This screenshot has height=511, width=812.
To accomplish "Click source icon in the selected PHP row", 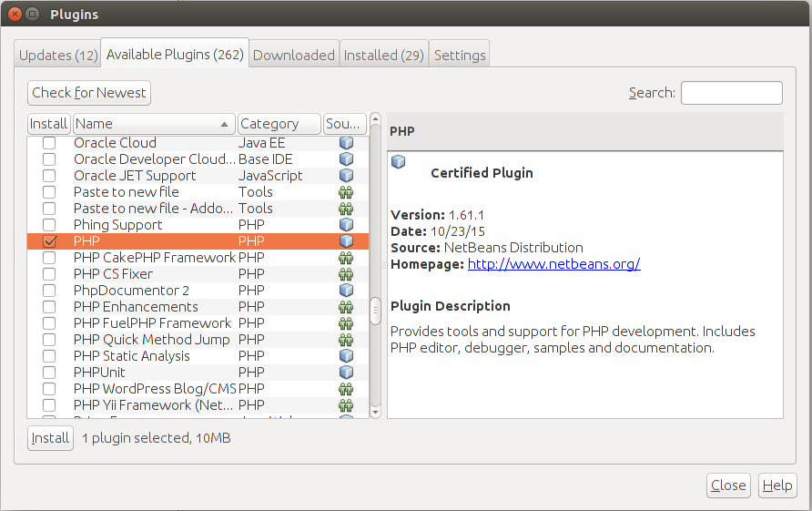I will point(346,241).
